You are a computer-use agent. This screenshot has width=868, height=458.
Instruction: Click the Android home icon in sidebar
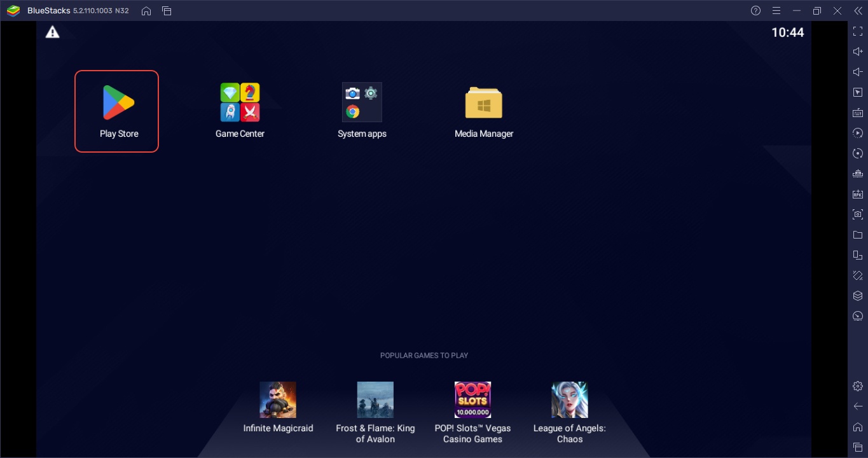(x=858, y=426)
